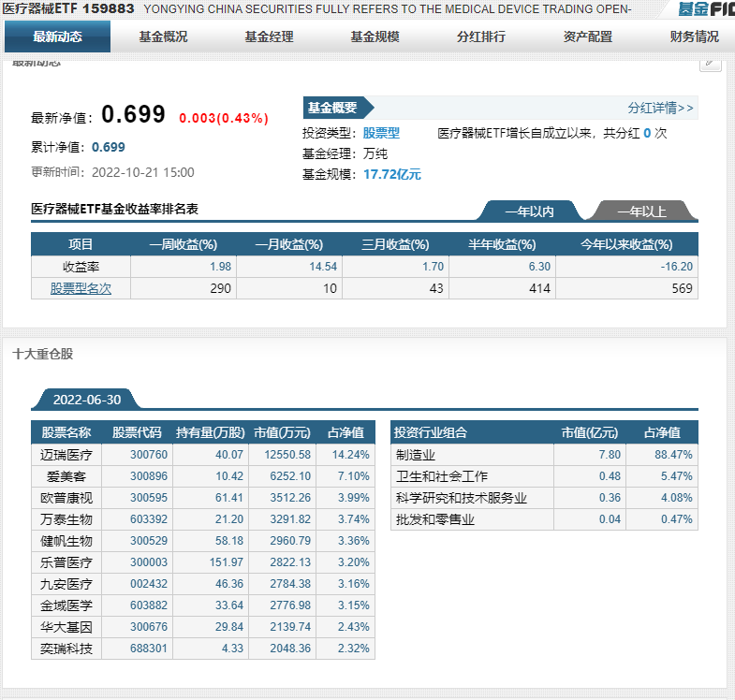Click the 基金 logo at top right
This screenshot has height=700, width=735.
706,9
